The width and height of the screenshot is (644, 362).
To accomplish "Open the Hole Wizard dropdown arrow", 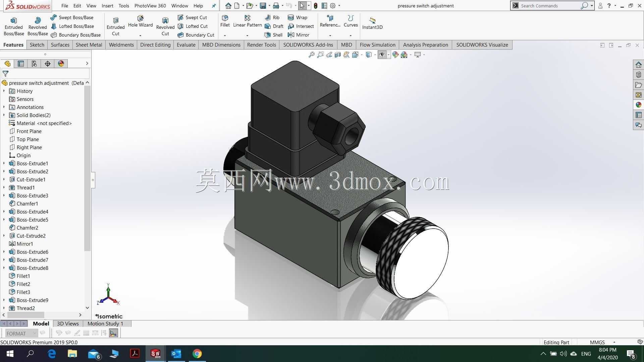I will 140,35.
